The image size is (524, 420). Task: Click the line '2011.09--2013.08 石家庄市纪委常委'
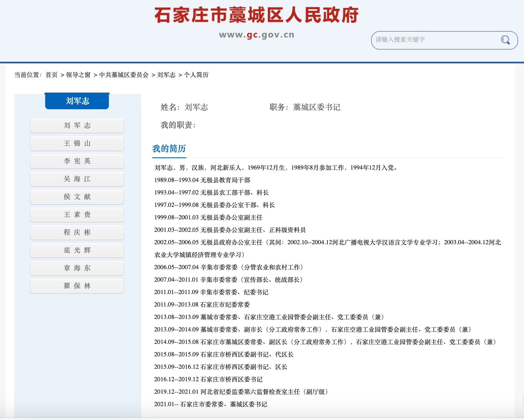tap(202, 305)
